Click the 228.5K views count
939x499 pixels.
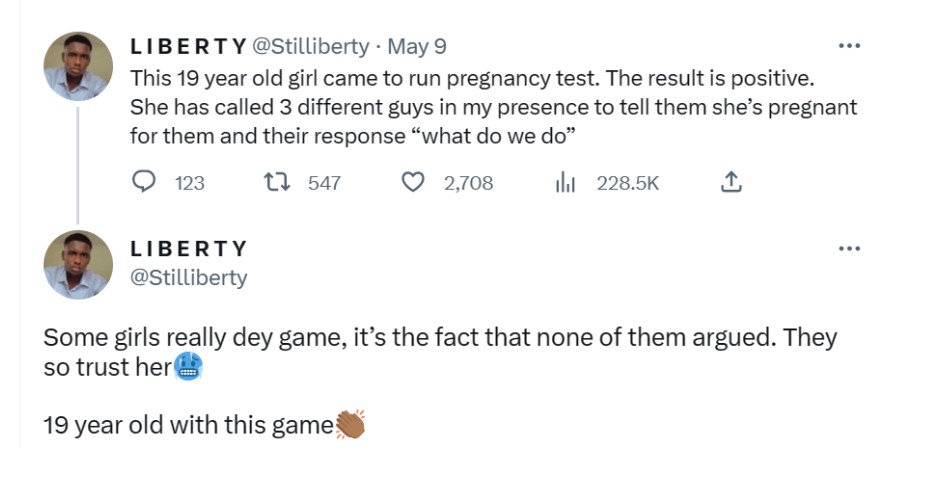(627, 183)
